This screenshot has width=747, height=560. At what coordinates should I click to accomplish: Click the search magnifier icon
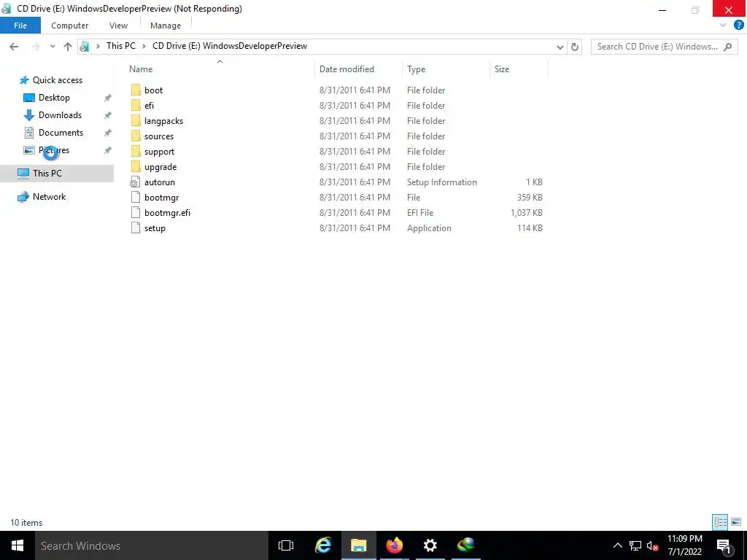pos(727,47)
